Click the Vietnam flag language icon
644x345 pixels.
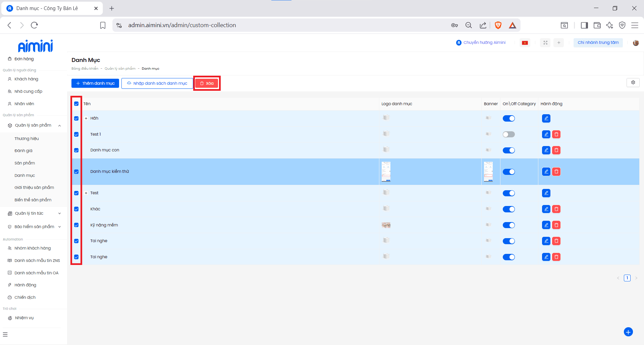click(x=525, y=43)
